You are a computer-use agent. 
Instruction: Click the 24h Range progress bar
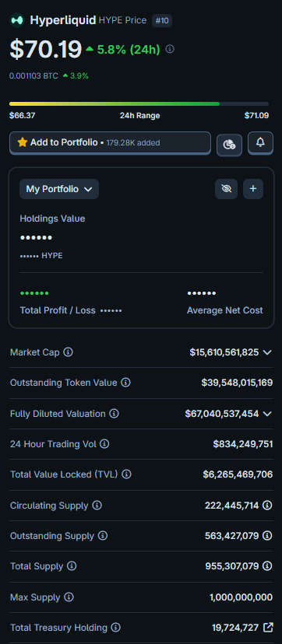[139, 104]
